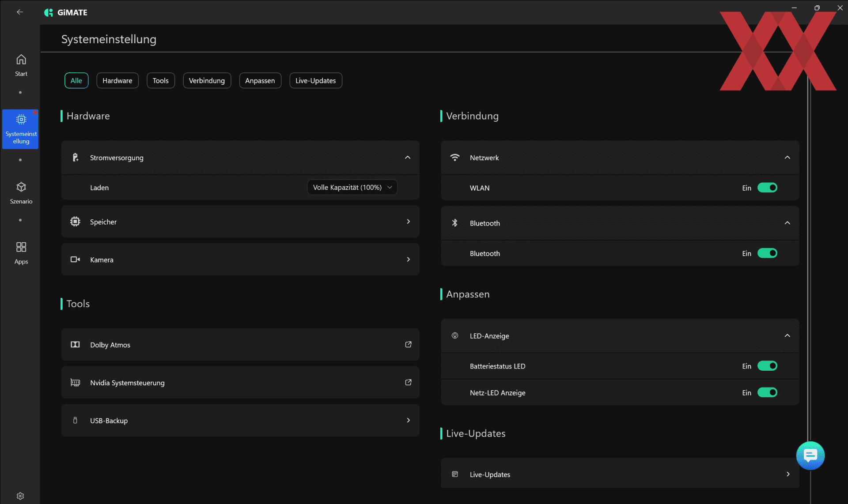Image resolution: width=848 pixels, height=504 pixels.
Task: Turn off the Bluetooth switch
Action: tap(768, 253)
